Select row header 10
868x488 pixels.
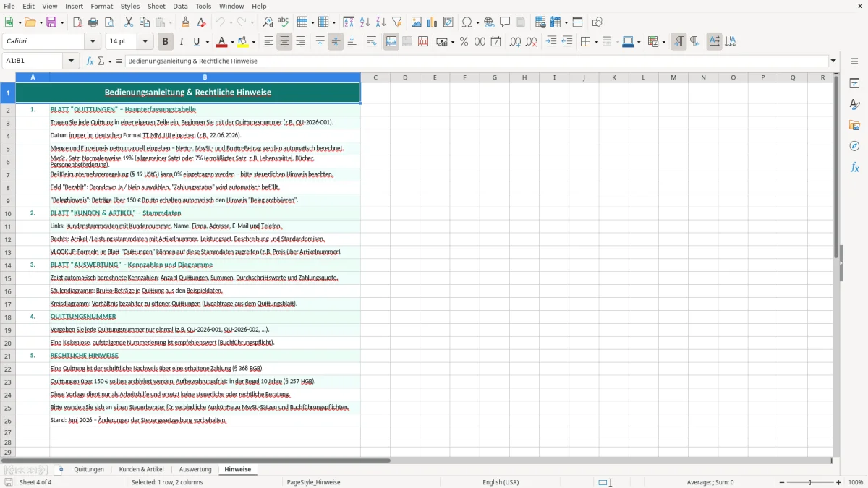tap(7, 213)
